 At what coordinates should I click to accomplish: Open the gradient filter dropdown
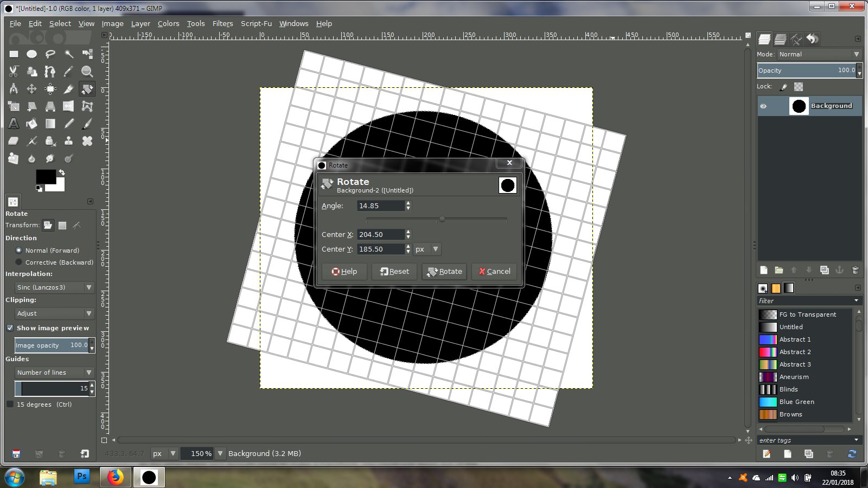pos(857,301)
